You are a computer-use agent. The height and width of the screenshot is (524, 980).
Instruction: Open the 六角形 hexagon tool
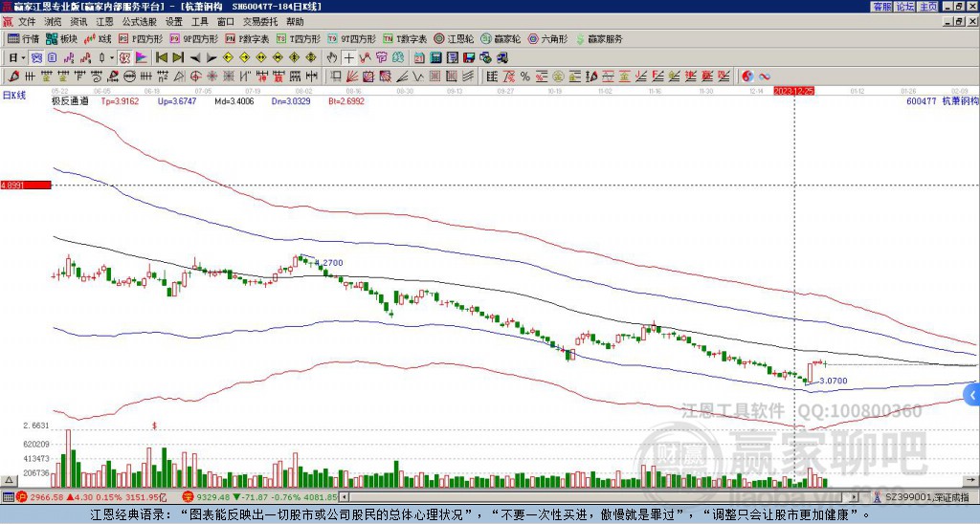click(x=547, y=38)
